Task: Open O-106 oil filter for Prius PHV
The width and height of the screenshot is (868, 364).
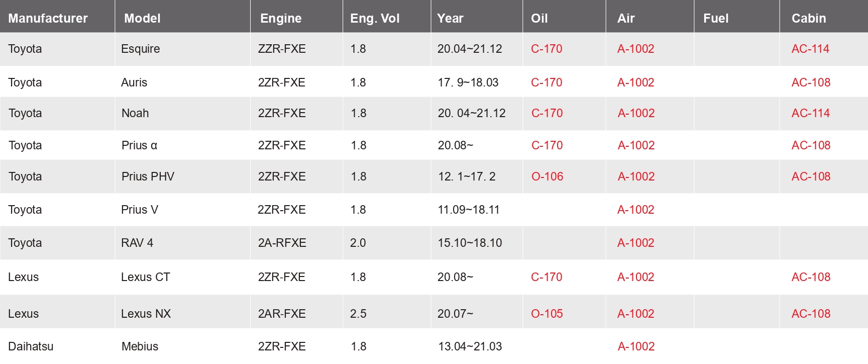Action: (x=547, y=176)
